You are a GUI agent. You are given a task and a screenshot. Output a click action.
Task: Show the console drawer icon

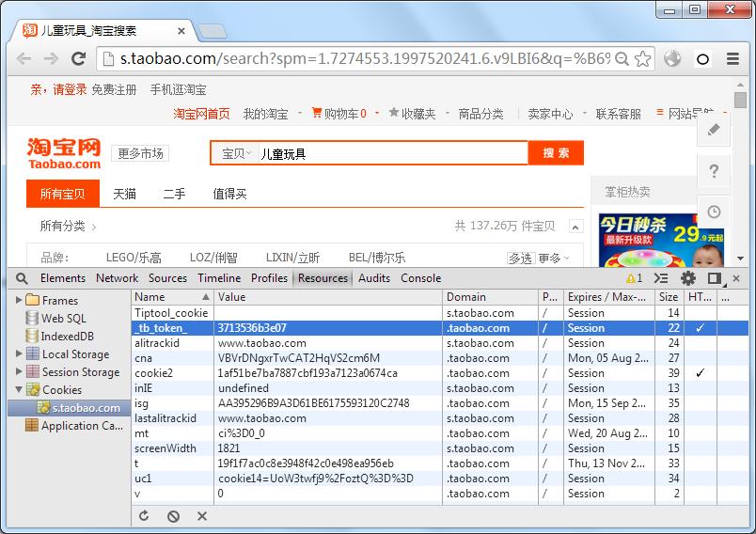coord(661,278)
